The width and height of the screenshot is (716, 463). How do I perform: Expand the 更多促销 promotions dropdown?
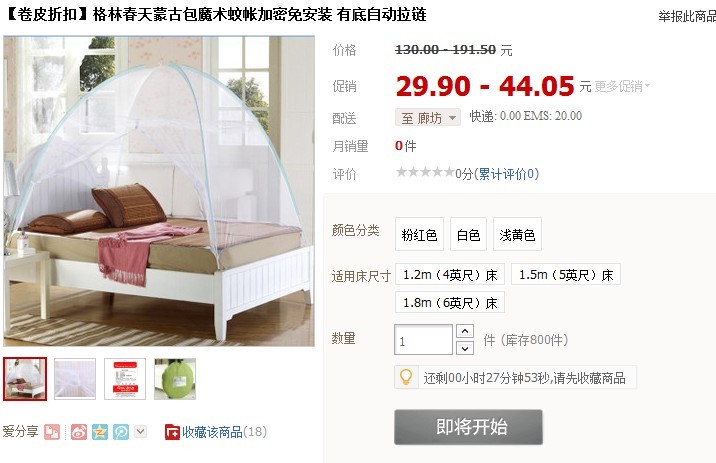point(622,86)
